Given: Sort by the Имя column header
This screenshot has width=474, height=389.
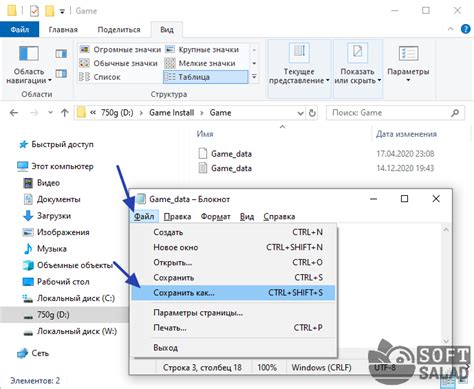Looking at the screenshot, I should tap(205, 134).
